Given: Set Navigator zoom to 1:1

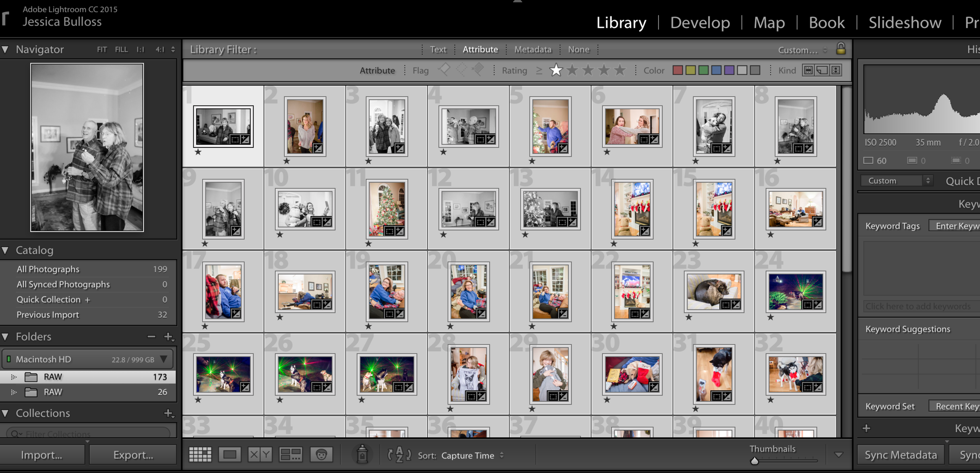Looking at the screenshot, I should pos(140,49).
